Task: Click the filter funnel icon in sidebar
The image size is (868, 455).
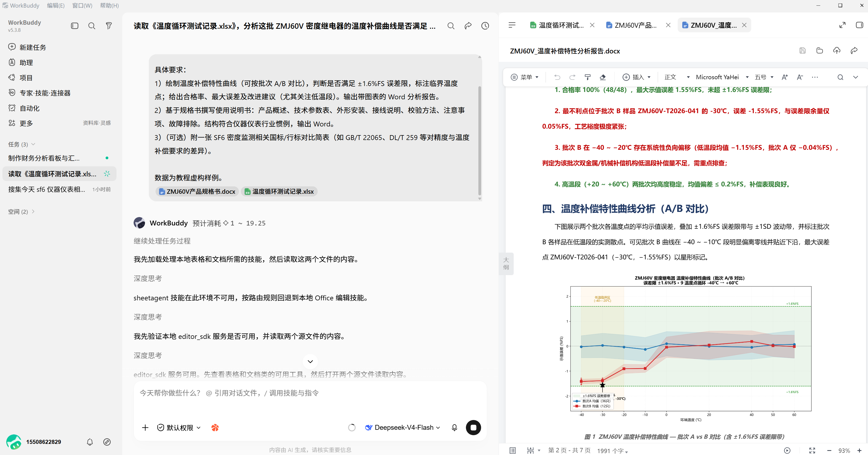Action: (109, 26)
